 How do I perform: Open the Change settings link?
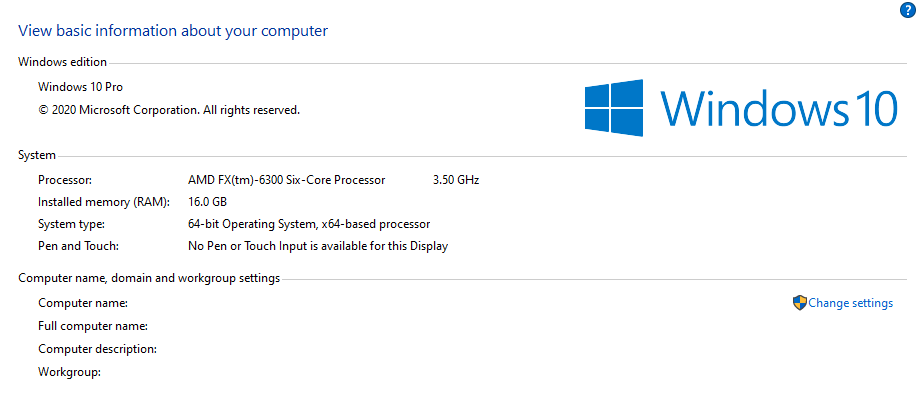point(850,303)
